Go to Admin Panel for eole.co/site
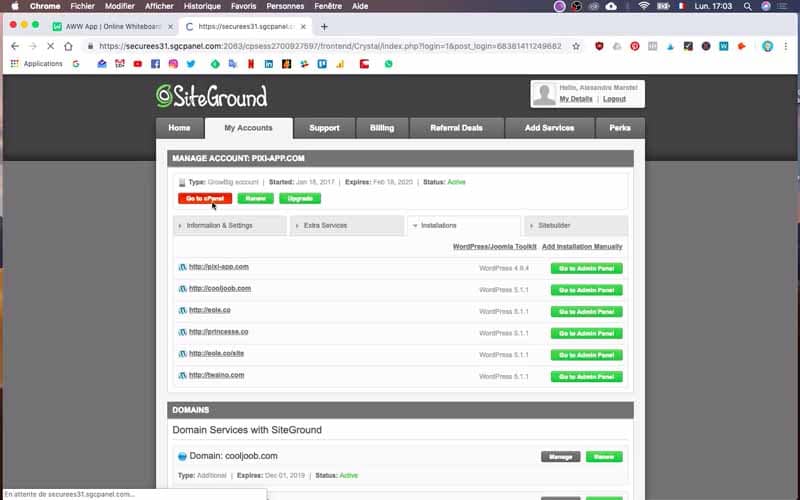This screenshot has width=800, height=500. (x=587, y=355)
